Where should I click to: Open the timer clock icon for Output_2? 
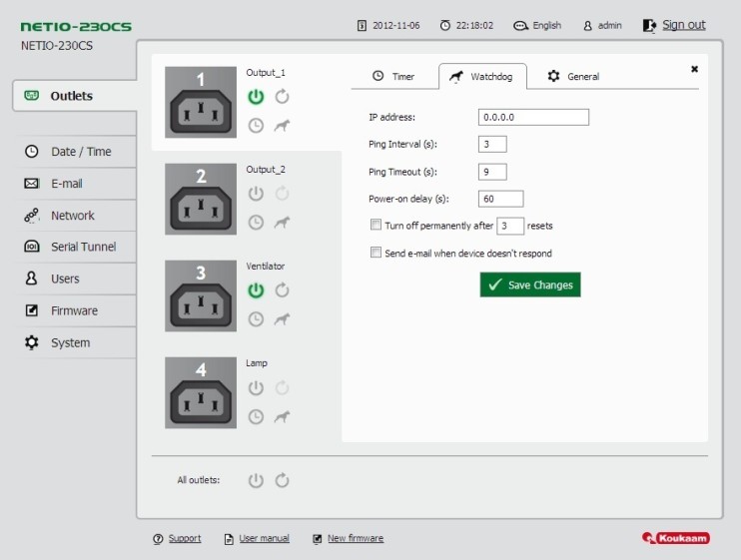click(256, 222)
